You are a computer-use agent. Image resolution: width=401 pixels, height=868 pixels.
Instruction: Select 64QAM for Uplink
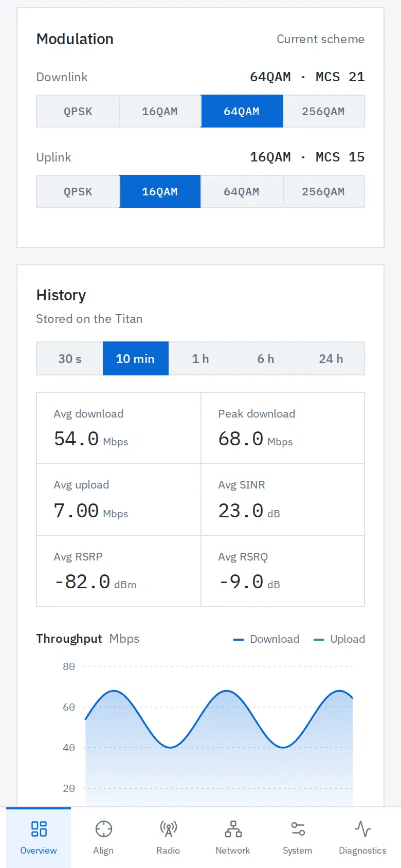tap(242, 191)
